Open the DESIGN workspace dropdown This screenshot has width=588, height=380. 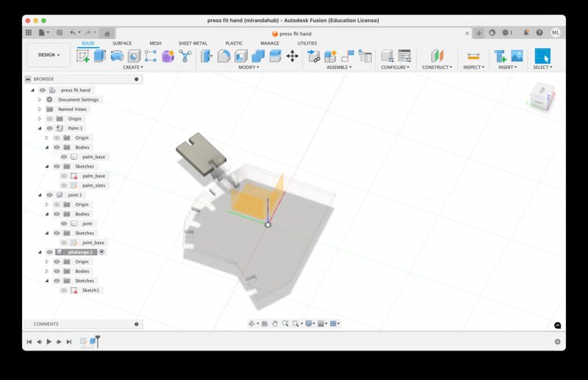(49, 54)
